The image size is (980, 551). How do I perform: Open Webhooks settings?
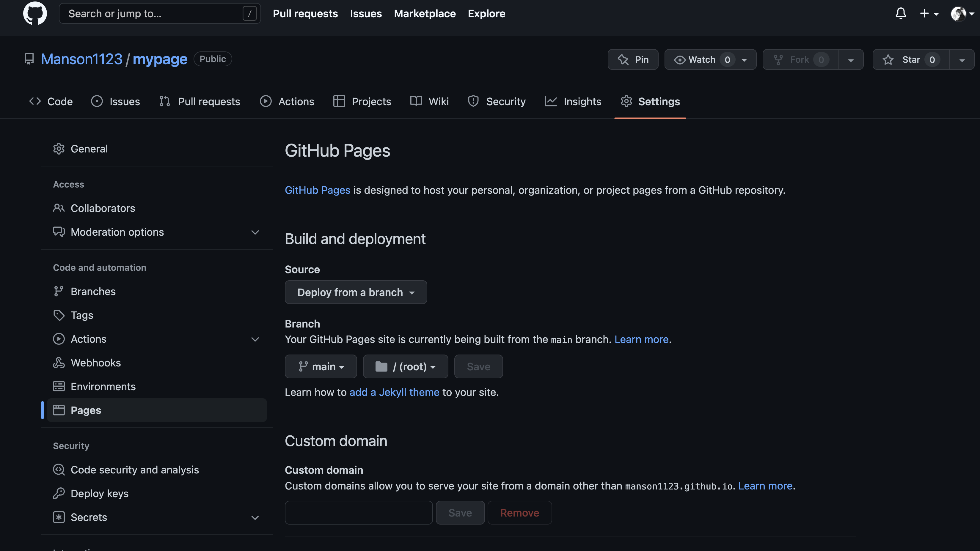157,362
